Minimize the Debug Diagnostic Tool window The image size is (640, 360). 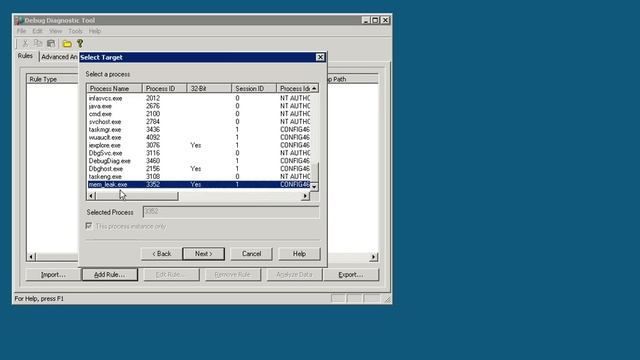click(x=366, y=20)
